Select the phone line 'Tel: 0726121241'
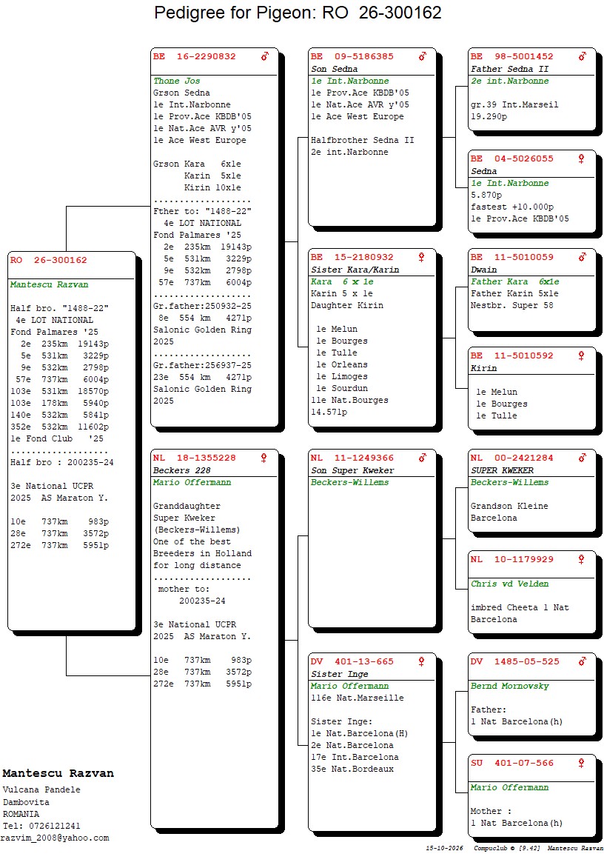 coord(41,826)
